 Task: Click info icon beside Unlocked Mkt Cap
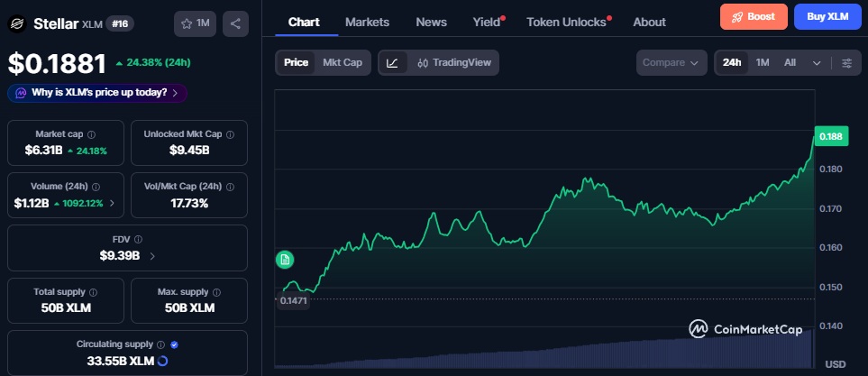click(230, 134)
